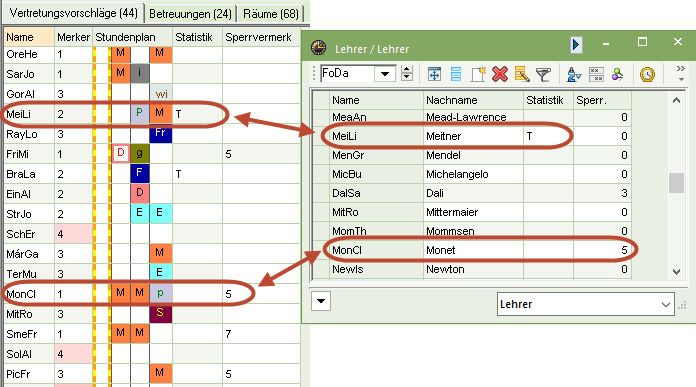Click the teacher list vertical scrollbar thumb
This screenshot has height=387, width=696.
[x=676, y=183]
